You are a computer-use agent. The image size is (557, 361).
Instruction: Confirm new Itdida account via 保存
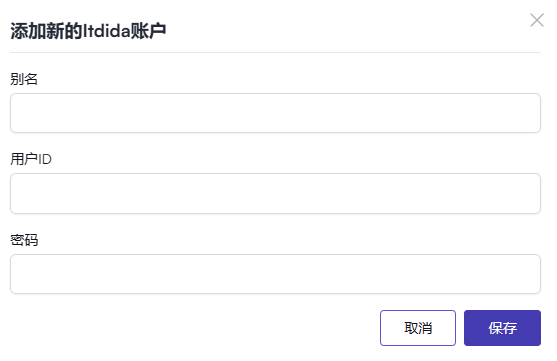pyautogui.click(x=502, y=328)
